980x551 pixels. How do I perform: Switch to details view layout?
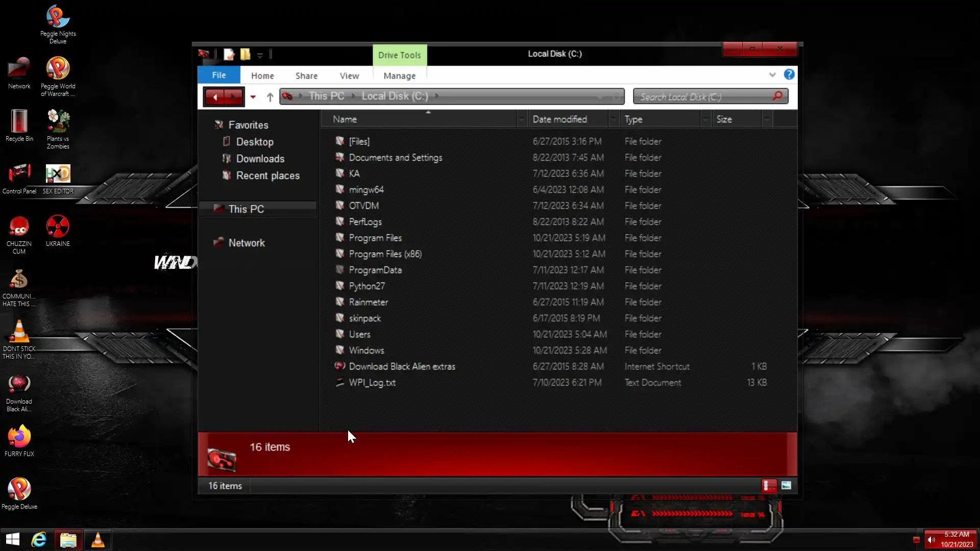[769, 485]
